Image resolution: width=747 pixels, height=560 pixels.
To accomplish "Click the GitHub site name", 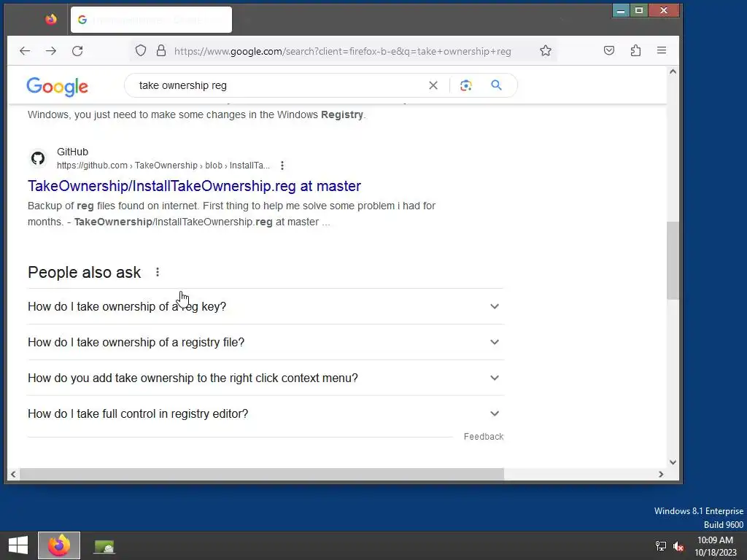I will pyautogui.click(x=72, y=152).
